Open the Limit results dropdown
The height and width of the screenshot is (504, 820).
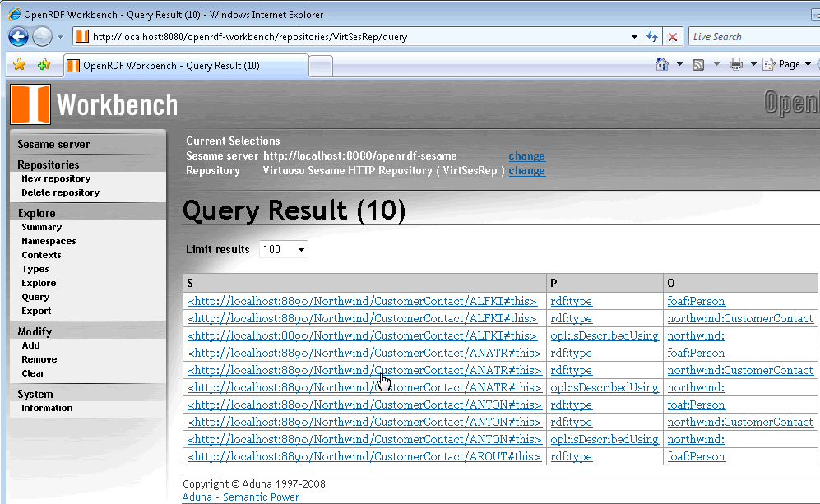click(284, 249)
